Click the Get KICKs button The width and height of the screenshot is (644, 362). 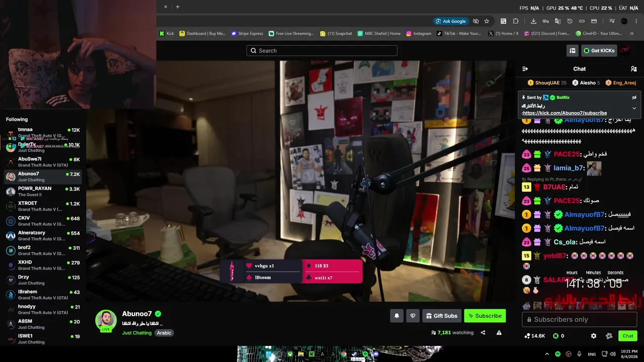[599, 50]
